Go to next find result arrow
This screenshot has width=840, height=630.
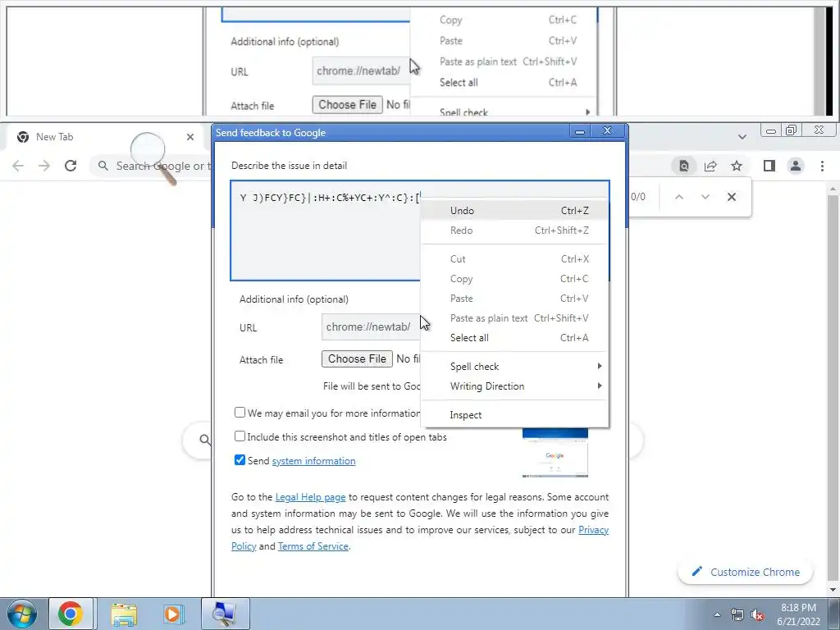point(705,197)
